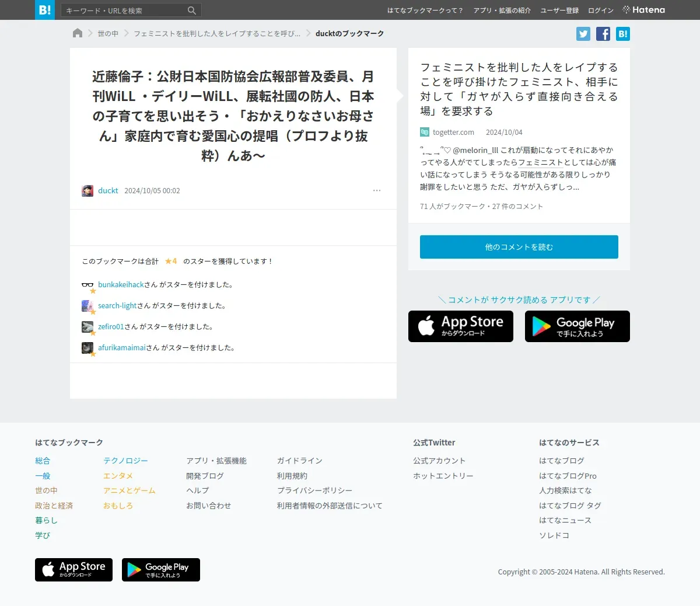Open 一般 footer category
700x606 pixels.
pyautogui.click(x=43, y=476)
